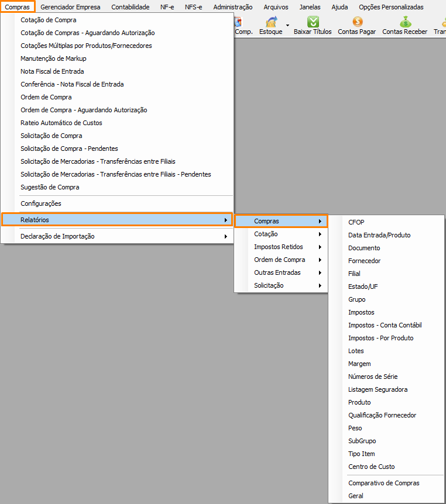Choose Sugestão de Compra
This screenshot has width=446, height=504.
117,187
